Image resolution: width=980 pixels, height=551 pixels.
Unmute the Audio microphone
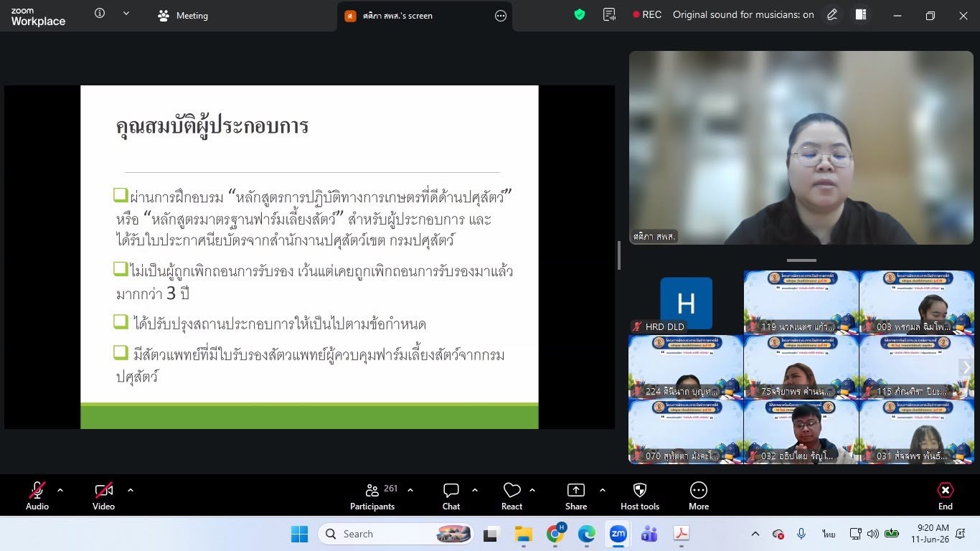pos(37,496)
